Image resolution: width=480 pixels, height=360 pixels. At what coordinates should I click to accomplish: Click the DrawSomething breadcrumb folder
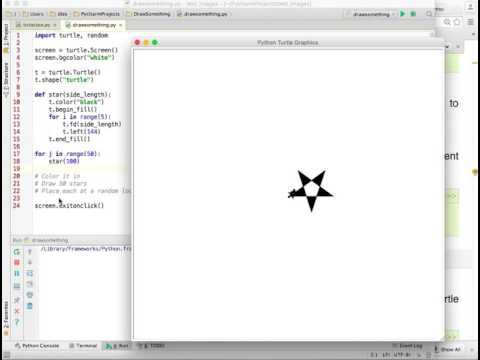(x=148, y=14)
